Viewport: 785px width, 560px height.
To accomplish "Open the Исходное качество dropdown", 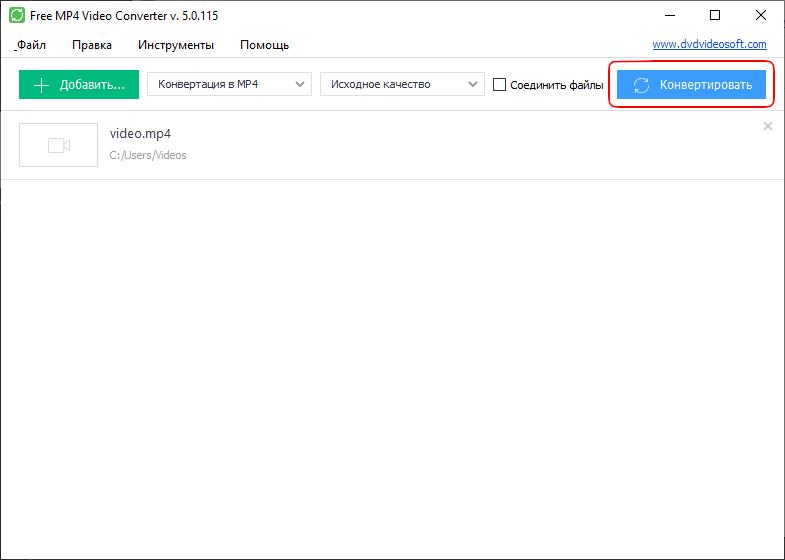I will (x=402, y=84).
